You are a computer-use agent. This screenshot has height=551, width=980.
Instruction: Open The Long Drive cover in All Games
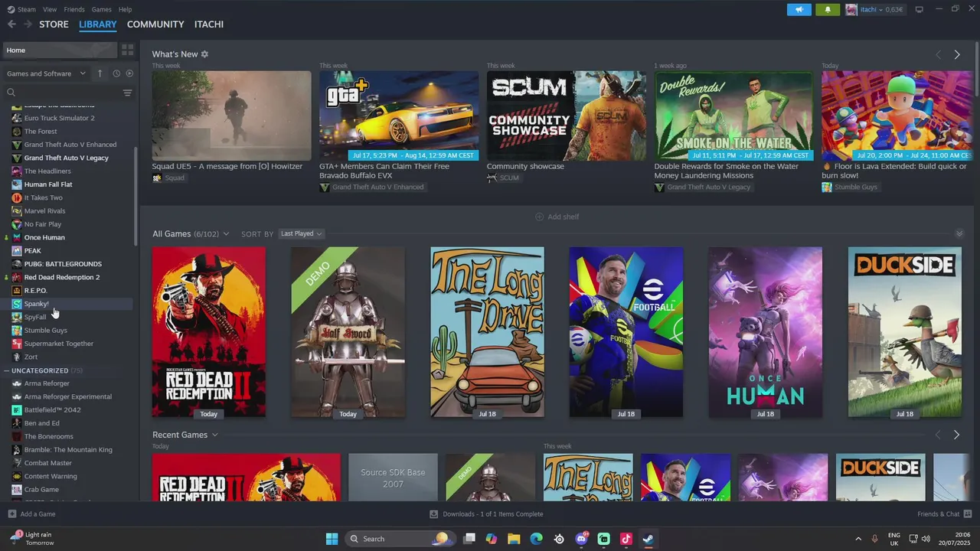coord(487,332)
